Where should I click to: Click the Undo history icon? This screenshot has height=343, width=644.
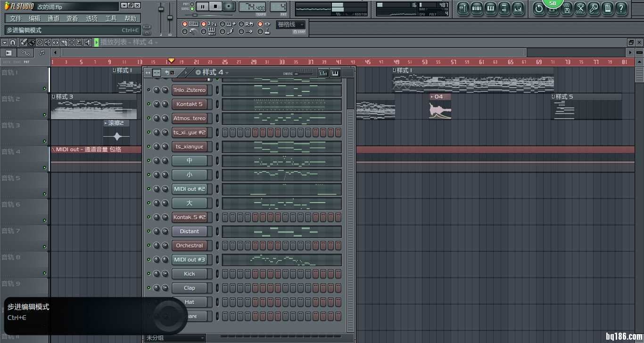tap(539, 8)
